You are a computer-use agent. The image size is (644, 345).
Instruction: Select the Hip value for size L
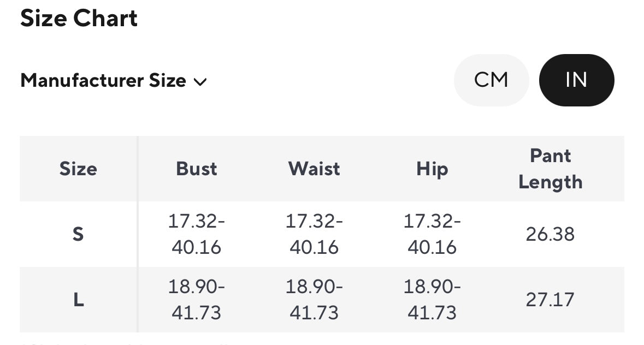[432, 300]
